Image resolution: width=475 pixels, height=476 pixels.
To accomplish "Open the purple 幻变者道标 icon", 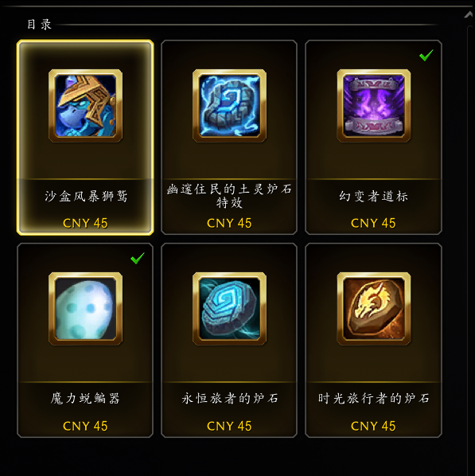I will click(374, 105).
